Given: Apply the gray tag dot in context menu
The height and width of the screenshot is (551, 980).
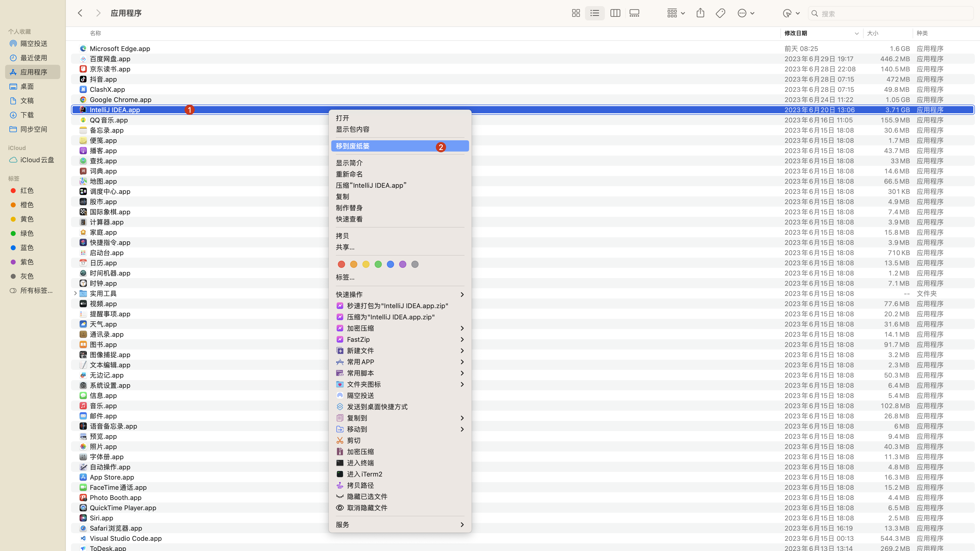Looking at the screenshot, I should pyautogui.click(x=415, y=264).
